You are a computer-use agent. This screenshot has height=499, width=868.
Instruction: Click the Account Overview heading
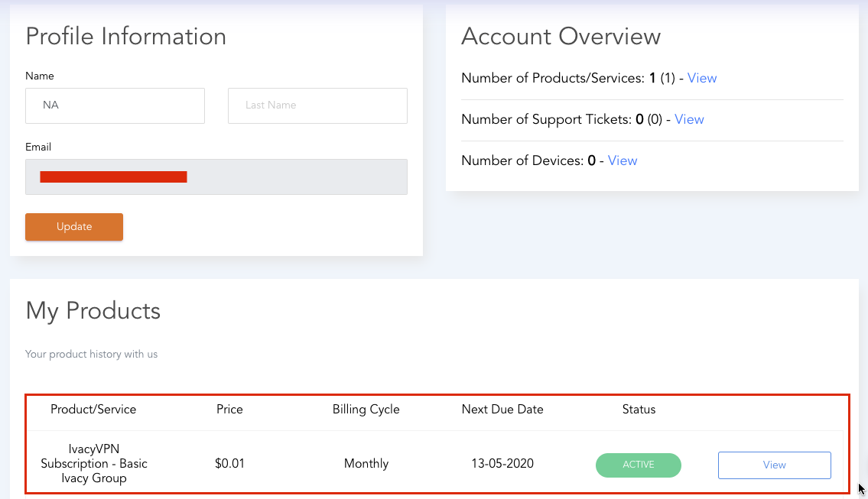[x=561, y=37]
